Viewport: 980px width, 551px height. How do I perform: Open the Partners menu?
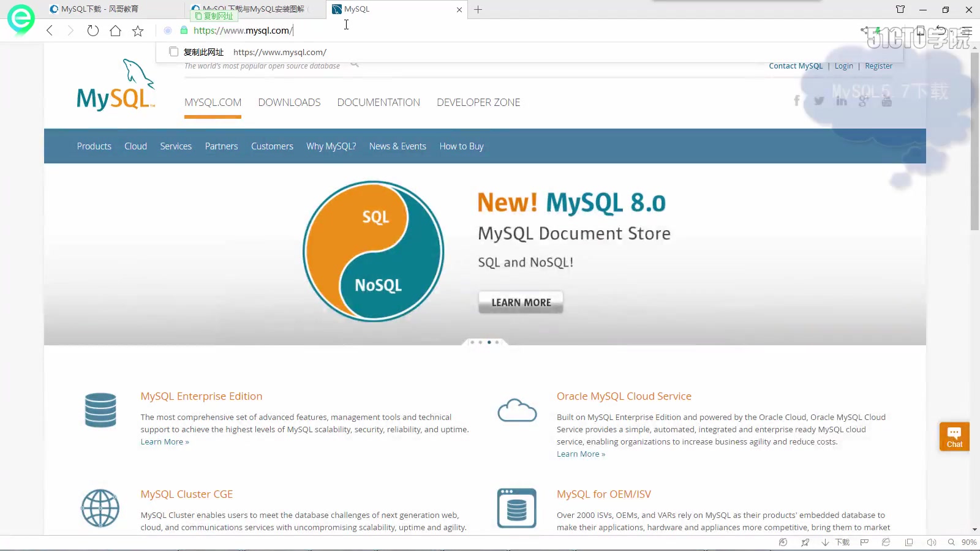click(x=221, y=146)
